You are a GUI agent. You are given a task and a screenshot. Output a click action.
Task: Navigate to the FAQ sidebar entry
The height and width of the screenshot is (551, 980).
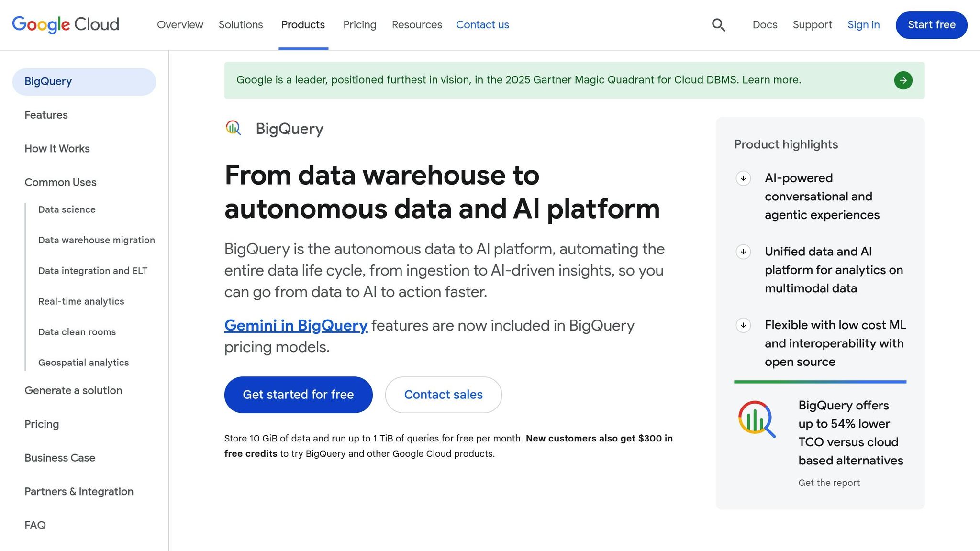(x=34, y=525)
